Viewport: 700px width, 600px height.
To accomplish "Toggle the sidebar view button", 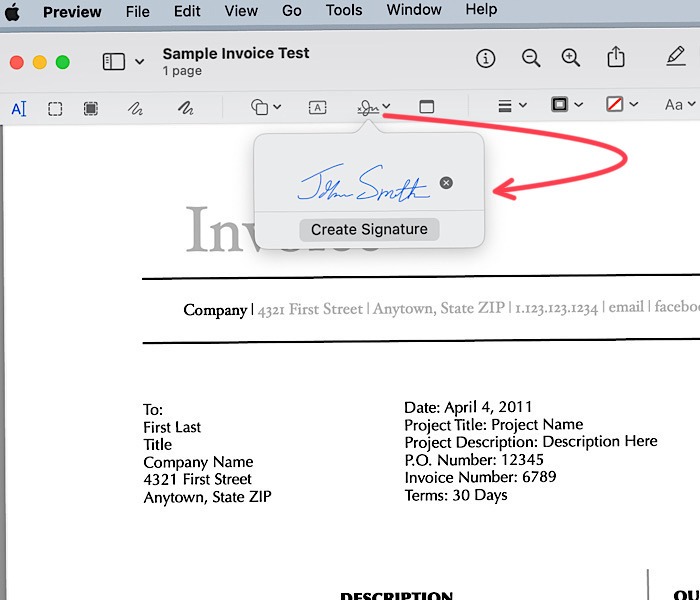I will click(114, 61).
